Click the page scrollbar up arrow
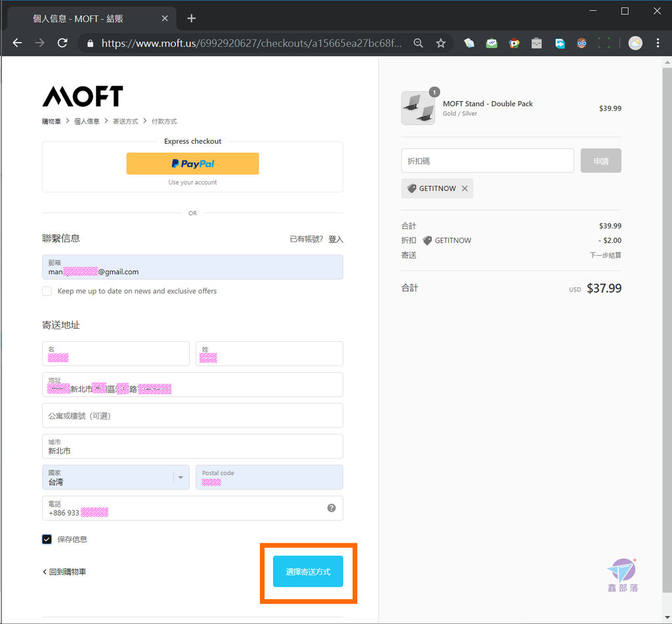672x624 pixels. pos(667,62)
